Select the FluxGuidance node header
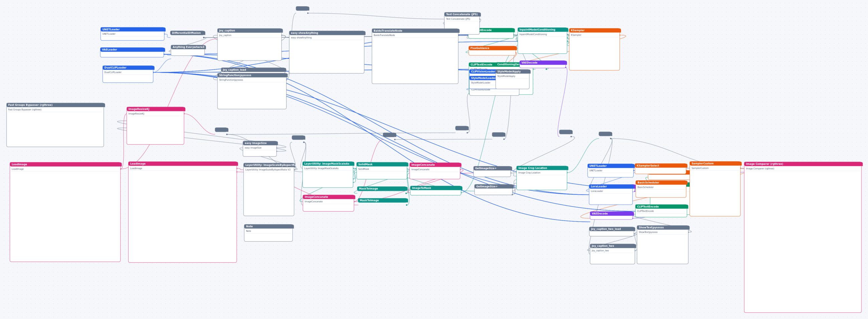 tap(492, 48)
